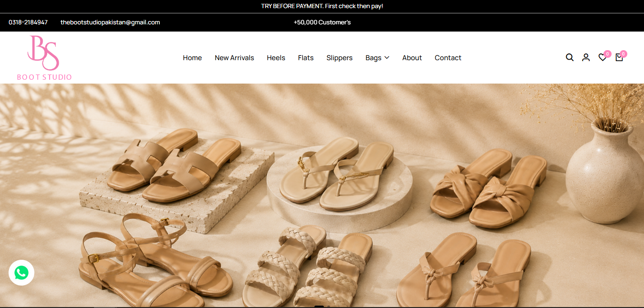Select the Heels menu item

click(276, 58)
